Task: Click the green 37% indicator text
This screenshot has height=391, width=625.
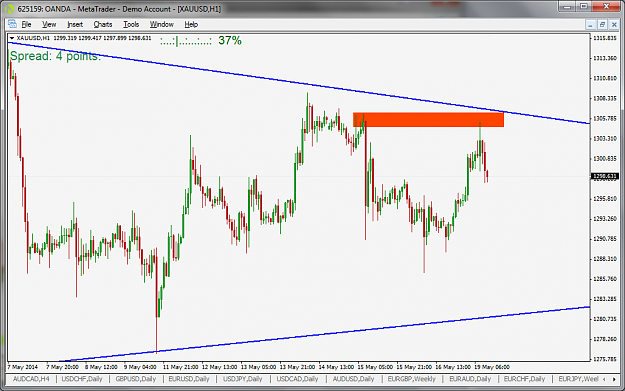Action: [x=230, y=40]
